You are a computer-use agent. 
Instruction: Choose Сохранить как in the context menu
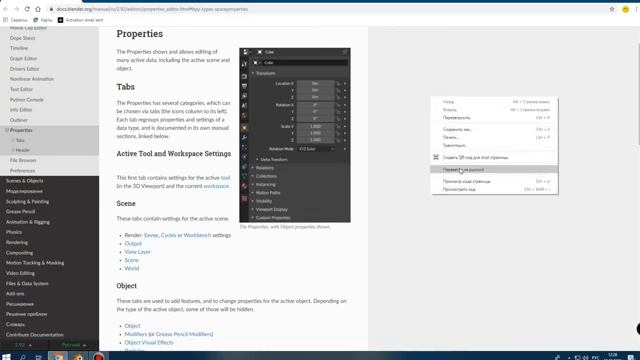[494, 129]
